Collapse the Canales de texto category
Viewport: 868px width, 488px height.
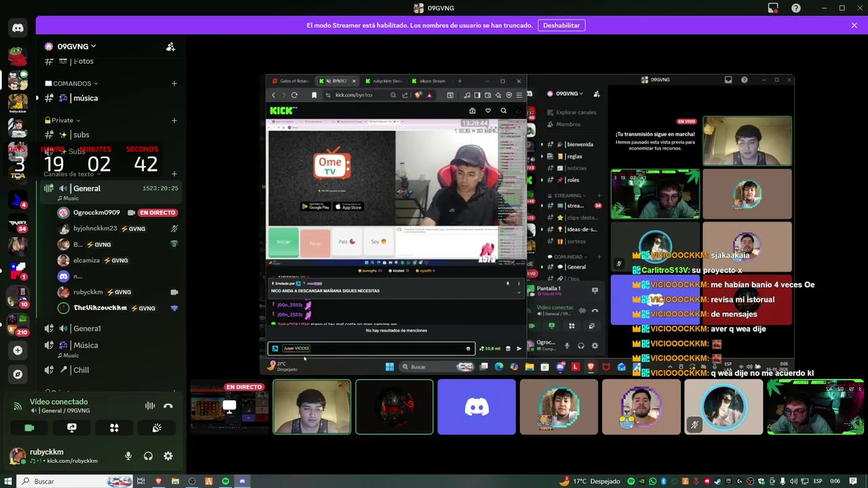tap(72, 174)
